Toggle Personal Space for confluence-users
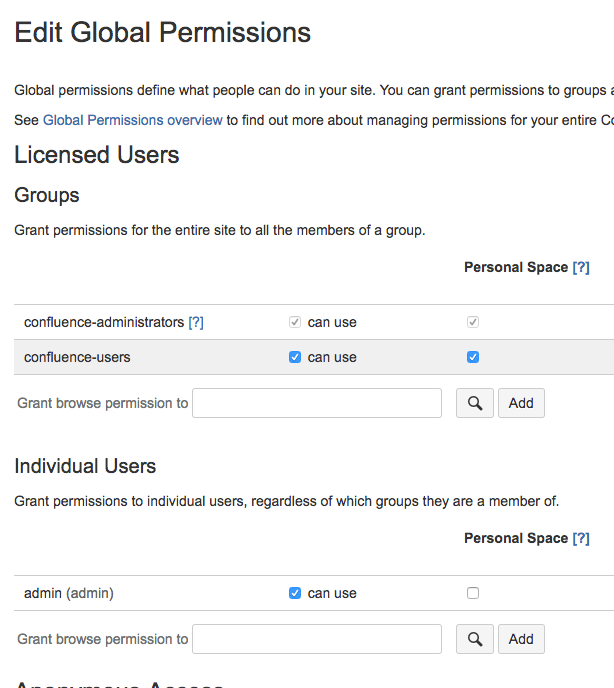The width and height of the screenshot is (614, 688). 473,357
